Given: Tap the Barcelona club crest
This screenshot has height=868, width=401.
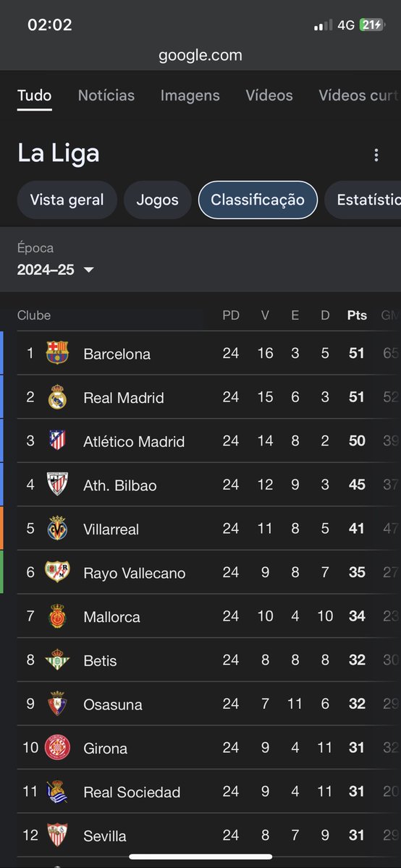Looking at the screenshot, I should tap(56, 353).
